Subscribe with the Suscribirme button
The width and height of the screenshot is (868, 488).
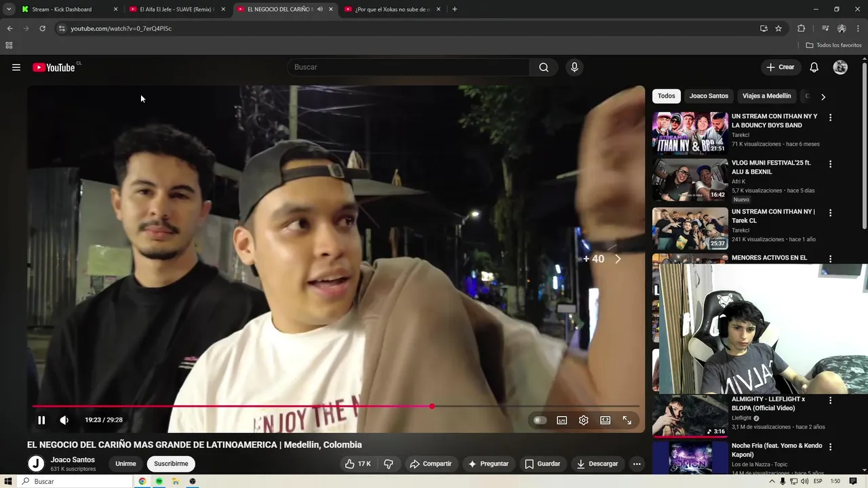[x=171, y=464]
